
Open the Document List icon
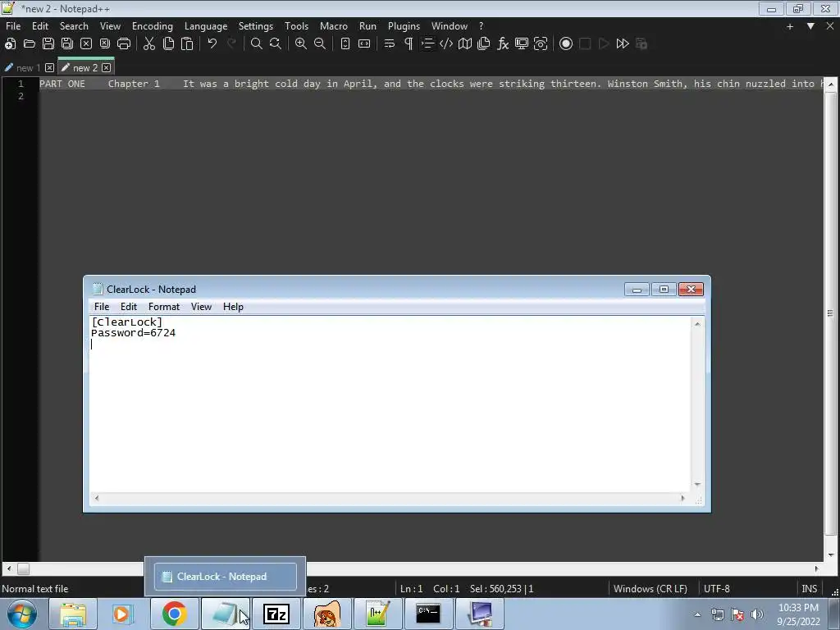coord(484,44)
